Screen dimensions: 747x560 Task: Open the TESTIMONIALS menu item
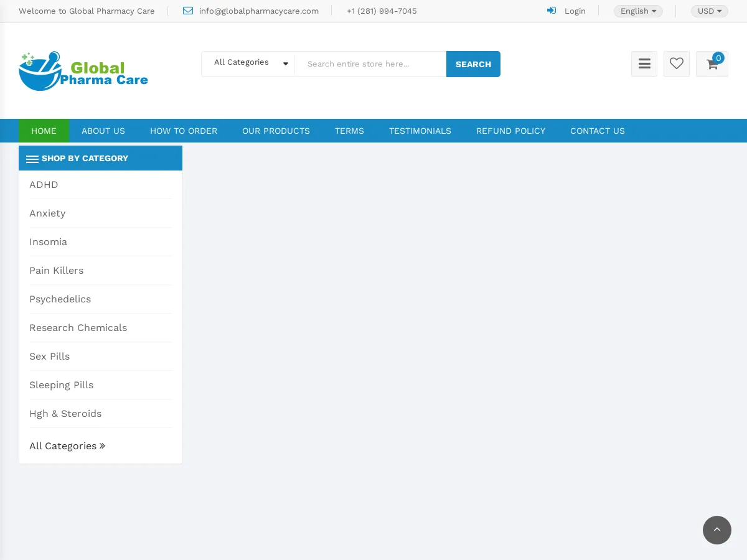click(420, 131)
